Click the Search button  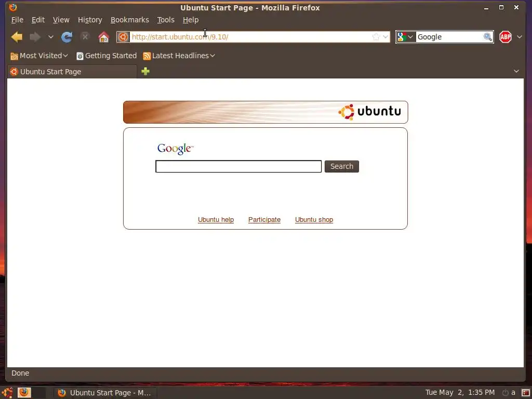click(x=342, y=167)
